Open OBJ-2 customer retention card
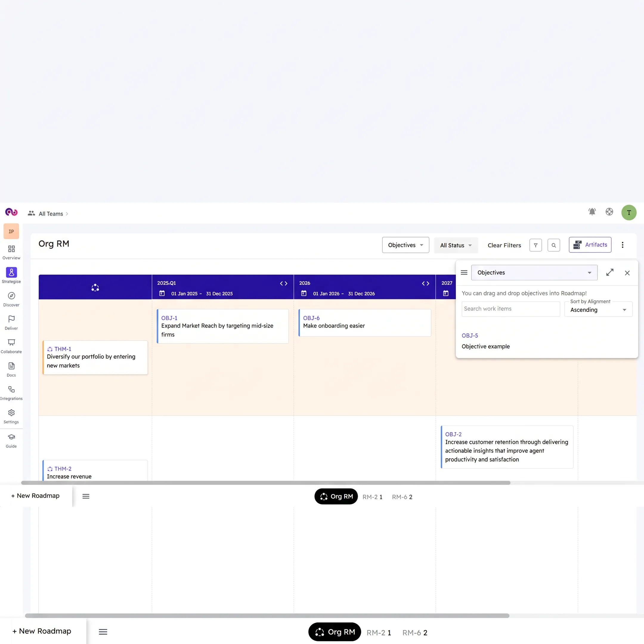644x644 pixels. pyautogui.click(x=507, y=447)
